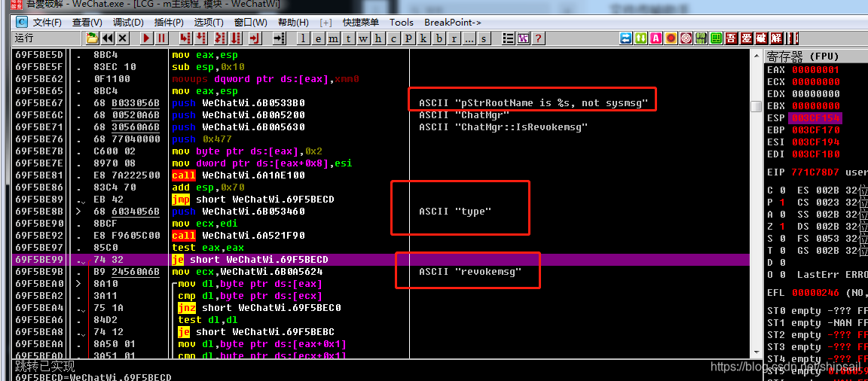This screenshot has width=868, height=381.
Task: Click the 010 101 binary plugin icon
Action: coord(701,38)
